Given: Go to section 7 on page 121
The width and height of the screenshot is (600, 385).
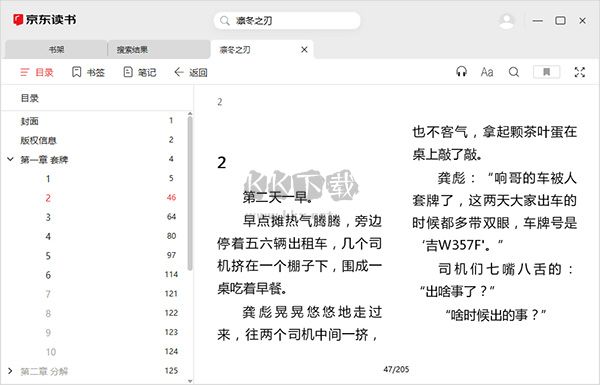Looking at the screenshot, I should (x=96, y=294).
